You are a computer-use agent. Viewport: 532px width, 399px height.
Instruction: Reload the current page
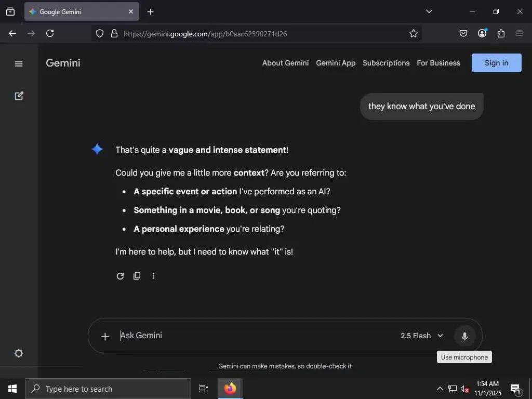tap(50, 33)
